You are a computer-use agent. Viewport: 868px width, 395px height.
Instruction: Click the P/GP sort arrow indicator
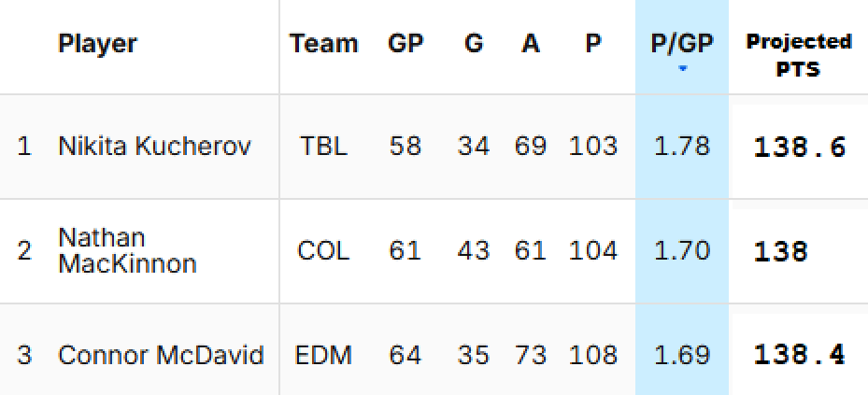682,69
